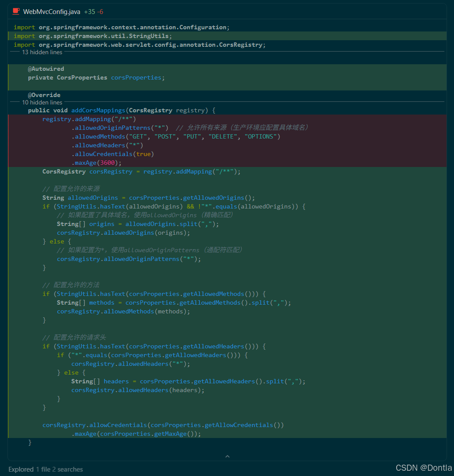The image size is (454, 476).
Task: Click the .maxAge(corsProperties.getMaxAge()) line
Action: 136,434
